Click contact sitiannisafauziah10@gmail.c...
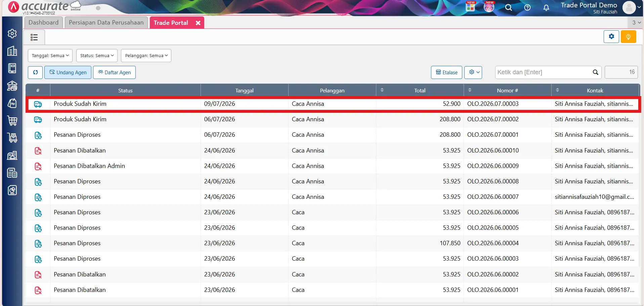The image size is (644, 306). click(x=594, y=197)
